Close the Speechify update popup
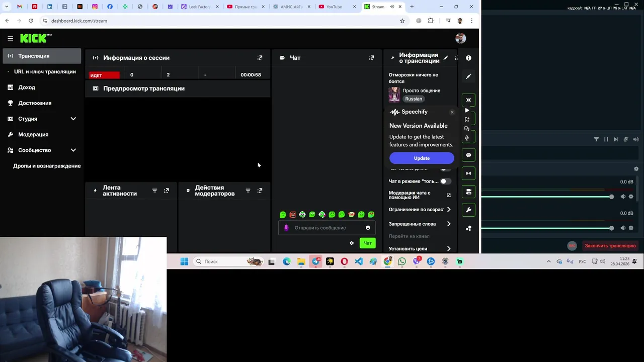644x362 pixels. (x=452, y=112)
